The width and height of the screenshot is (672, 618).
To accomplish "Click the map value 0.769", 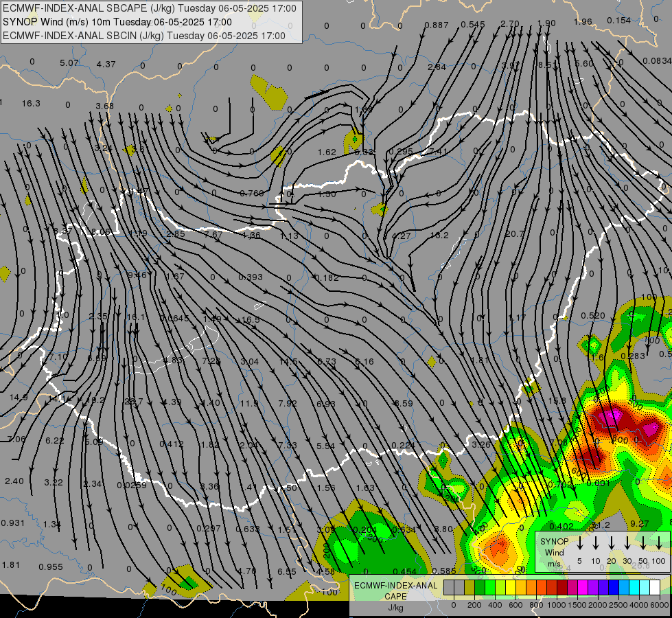I will click(252, 194).
